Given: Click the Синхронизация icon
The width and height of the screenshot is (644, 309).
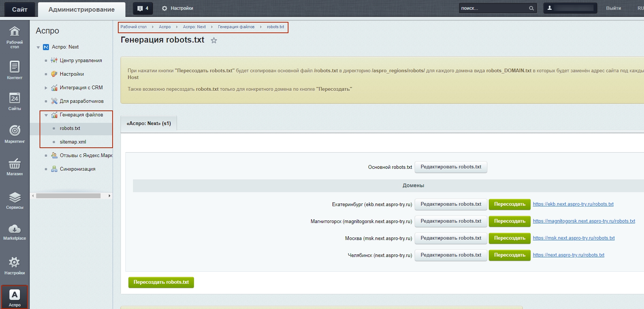Looking at the screenshot, I should [x=54, y=169].
